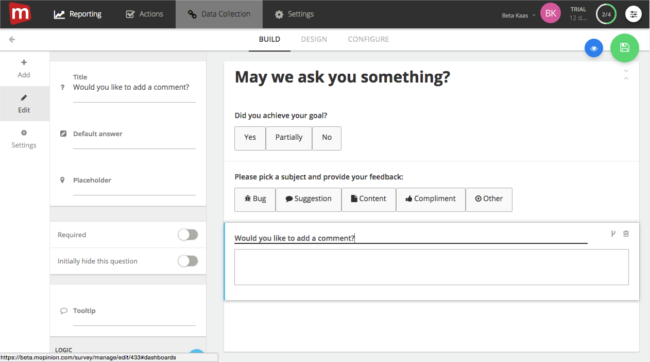Click the Placeholder field
650x362 pixels.
click(134, 185)
